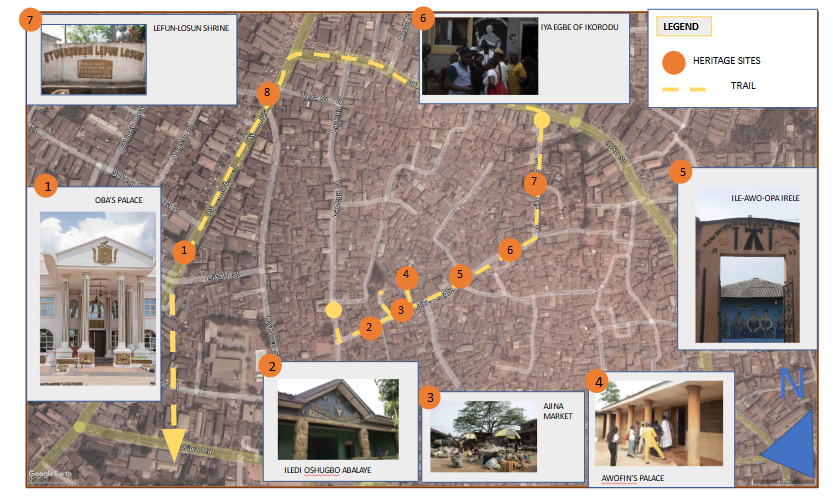Open the Ile-Awo-Opa Irele photo
Viewport: 833px width, 498px height.
point(747,264)
